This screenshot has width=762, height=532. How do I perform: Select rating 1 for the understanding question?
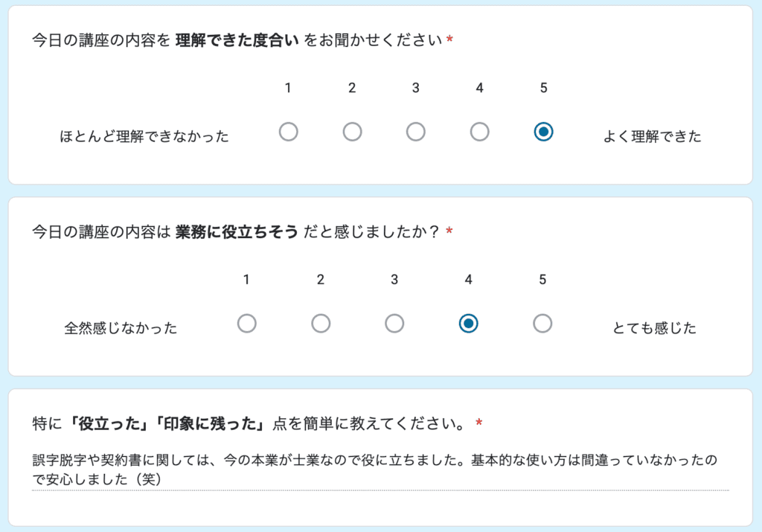288,132
